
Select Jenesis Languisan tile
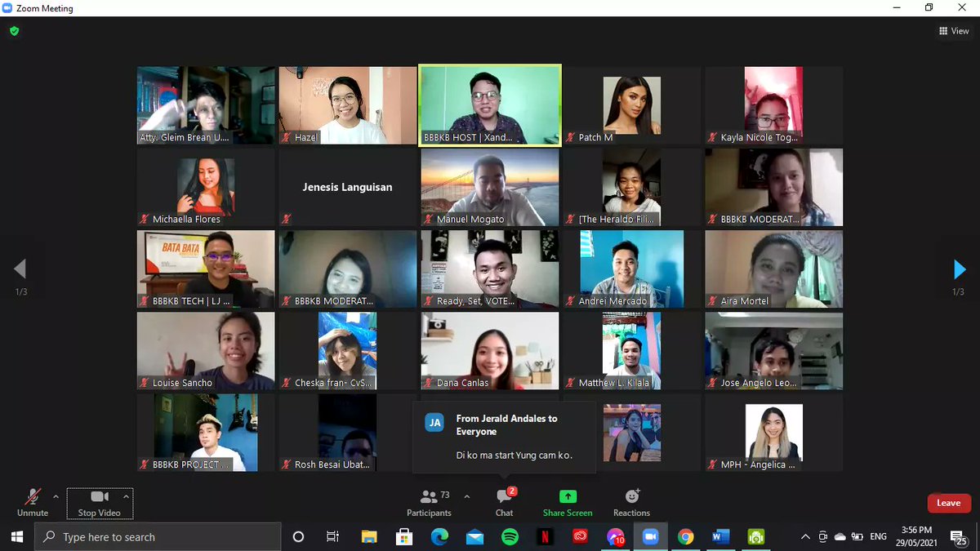(348, 187)
